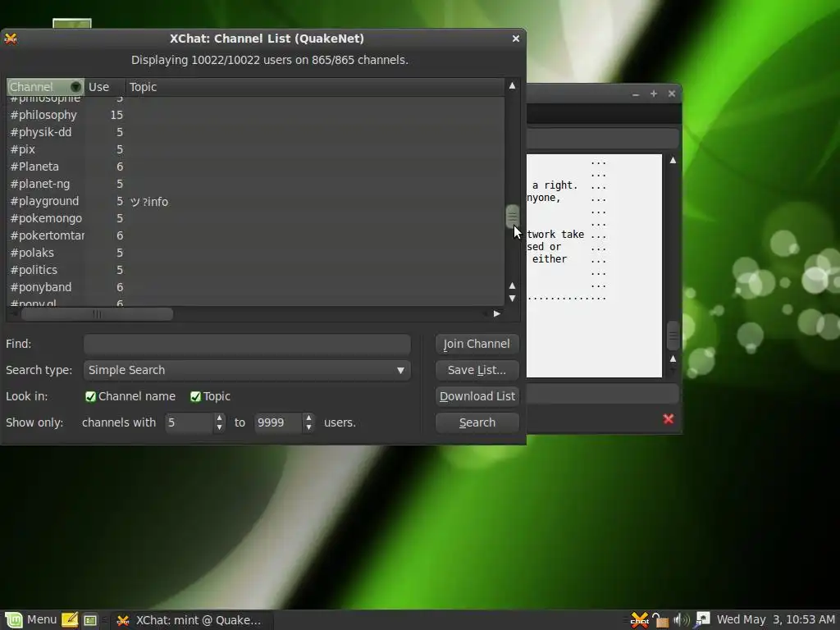Sort list by Use column header

point(105,87)
